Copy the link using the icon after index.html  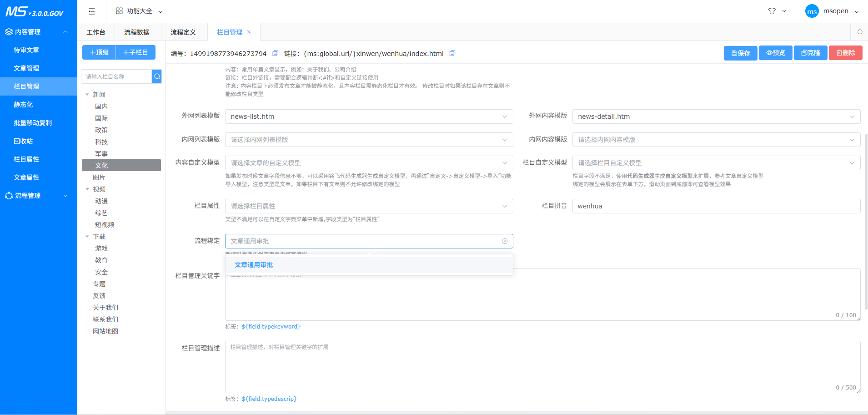[x=452, y=54]
